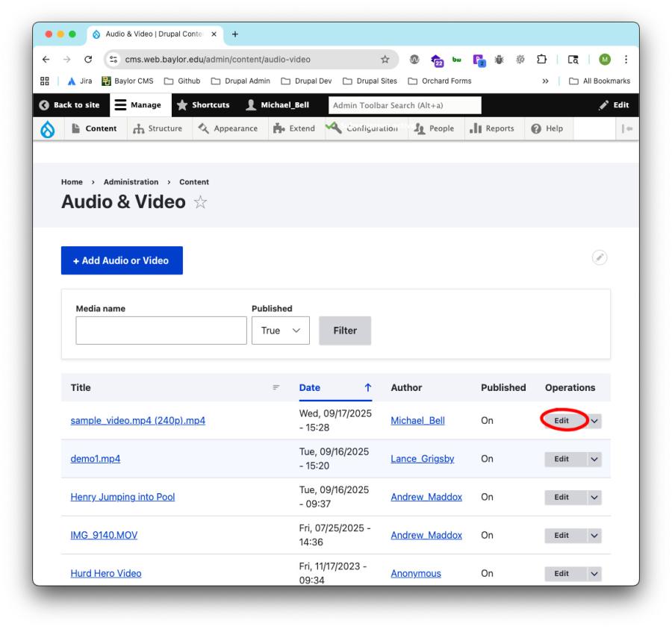The image size is (672, 629).
Task: Show hidden bookmarks with double chevron
Action: click(545, 81)
